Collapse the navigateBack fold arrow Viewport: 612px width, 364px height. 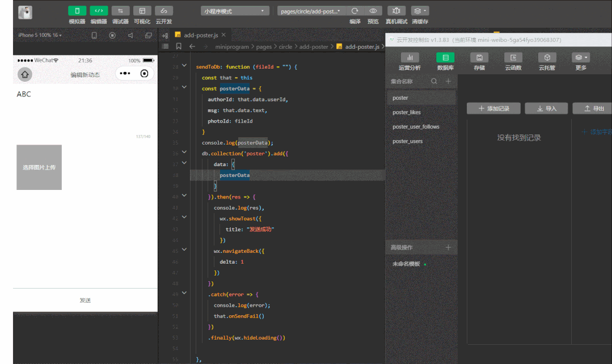coord(184,249)
